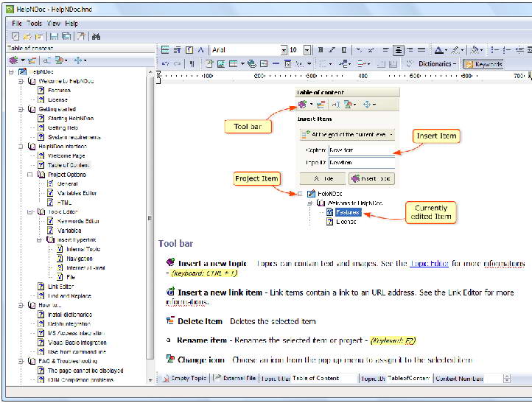Toggle subscript formatting
The image size is (532, 403).
pos(359,50)
